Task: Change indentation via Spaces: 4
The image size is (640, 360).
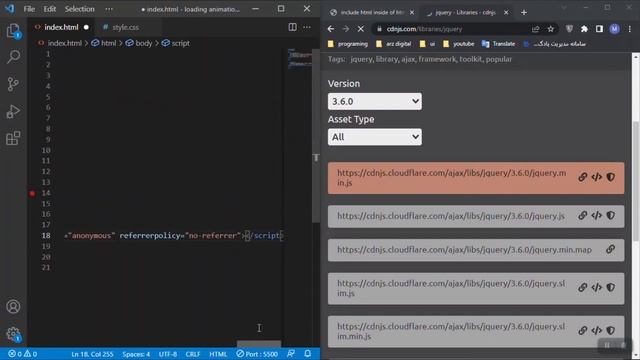Action: 136,354
